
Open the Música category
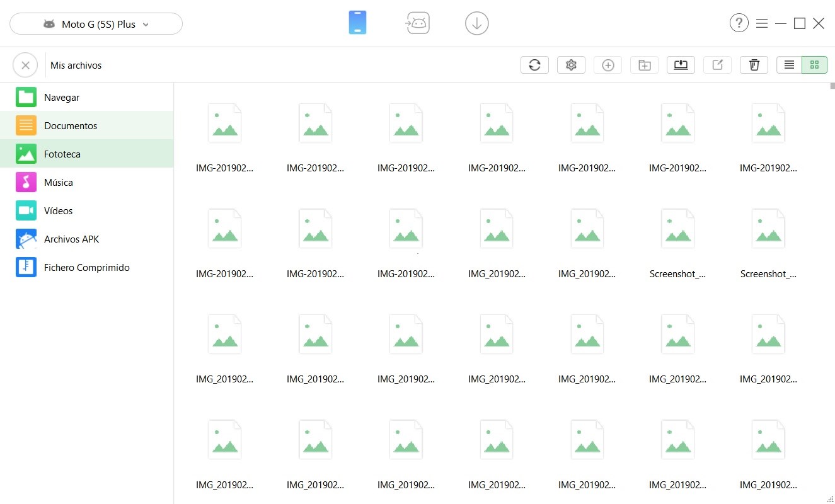[86, 182]
